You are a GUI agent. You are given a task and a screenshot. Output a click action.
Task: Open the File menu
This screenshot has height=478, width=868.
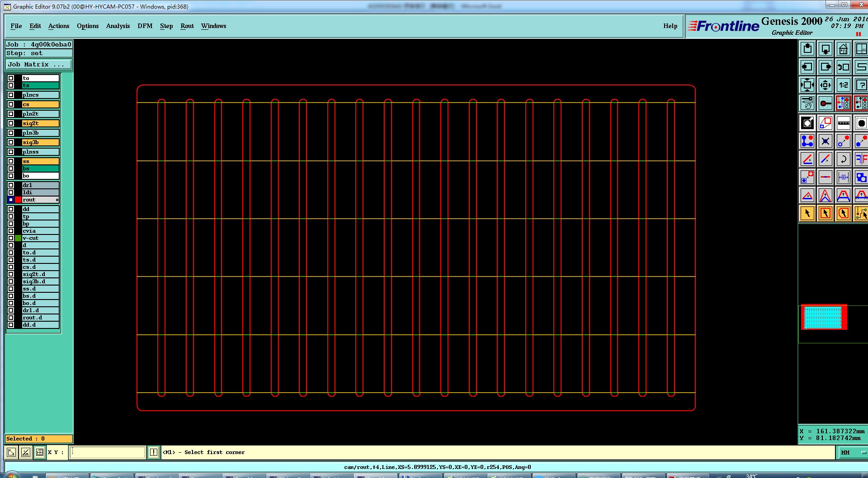[16, 26]
